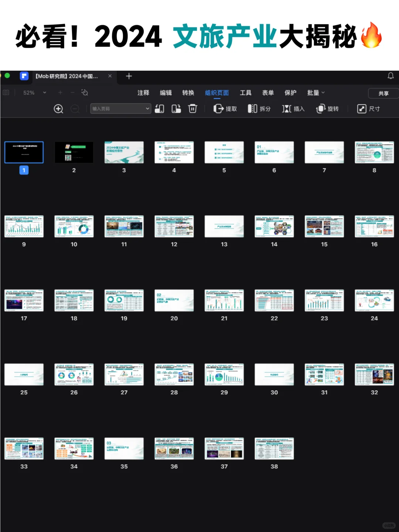
Task: Click the Share (共享) button
Action: (383, 93)
